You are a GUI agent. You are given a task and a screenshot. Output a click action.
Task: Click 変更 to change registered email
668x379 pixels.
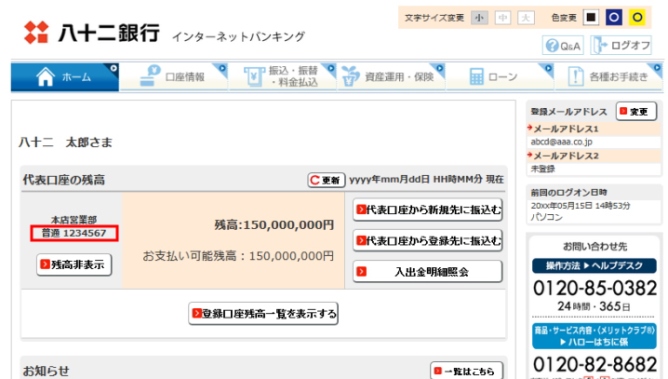(636, 112)
